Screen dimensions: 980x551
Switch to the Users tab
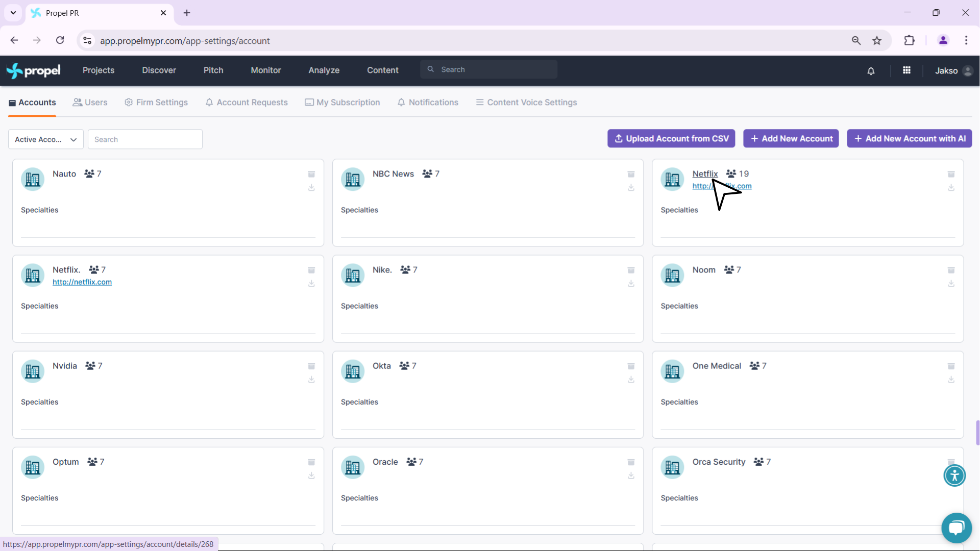click(x=90, y=103)
